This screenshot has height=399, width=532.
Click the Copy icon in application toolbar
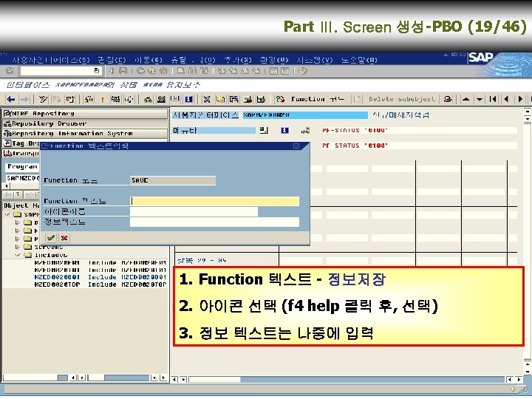[220, 100]
